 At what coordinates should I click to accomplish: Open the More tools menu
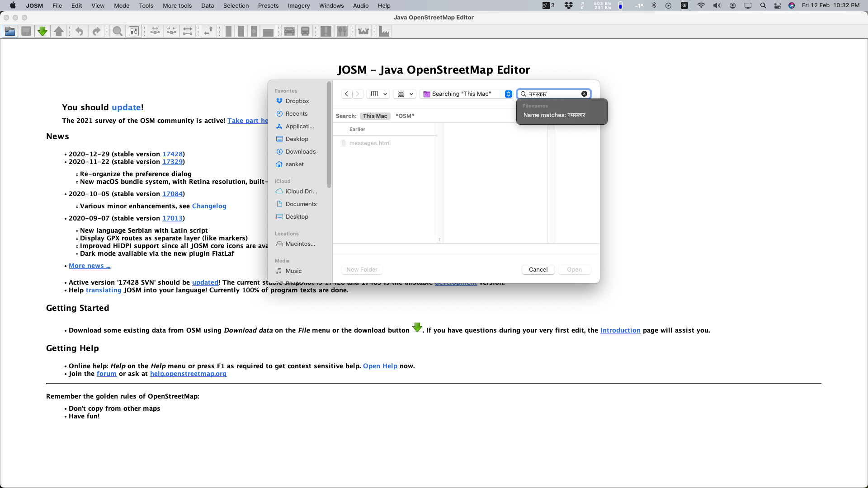(177, 5)
